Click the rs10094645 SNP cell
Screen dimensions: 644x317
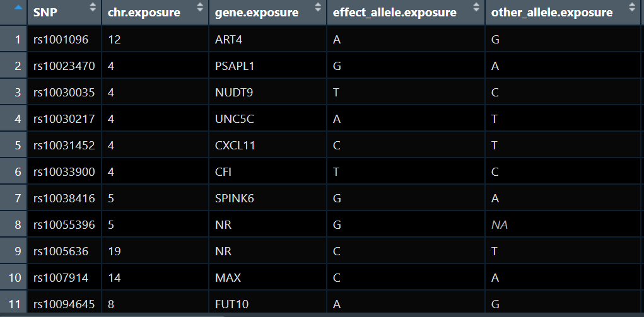pyautogui.click(x=64, y=304)
